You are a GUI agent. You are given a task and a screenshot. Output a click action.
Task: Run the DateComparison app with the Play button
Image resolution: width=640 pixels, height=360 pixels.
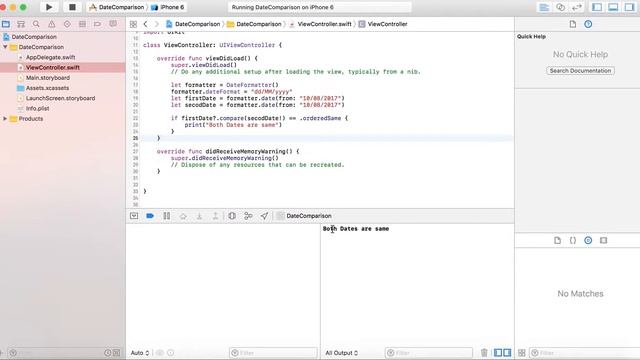(49, 7)
